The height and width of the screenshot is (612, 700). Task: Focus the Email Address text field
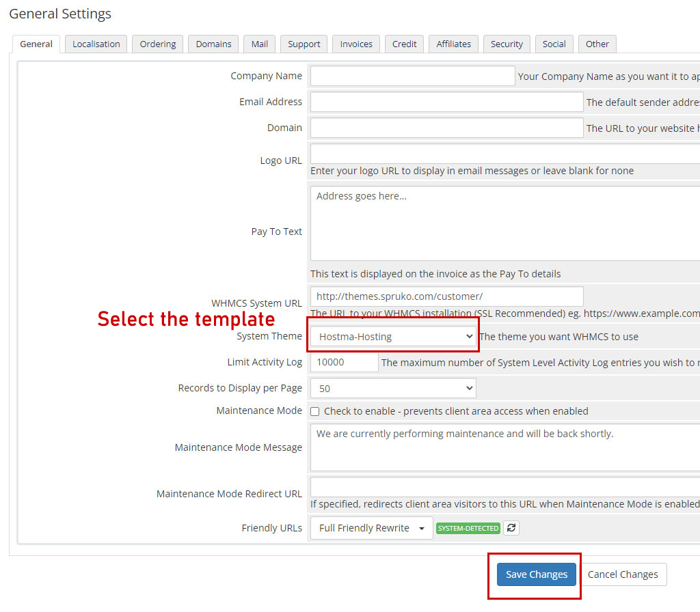tap(446, 102)
